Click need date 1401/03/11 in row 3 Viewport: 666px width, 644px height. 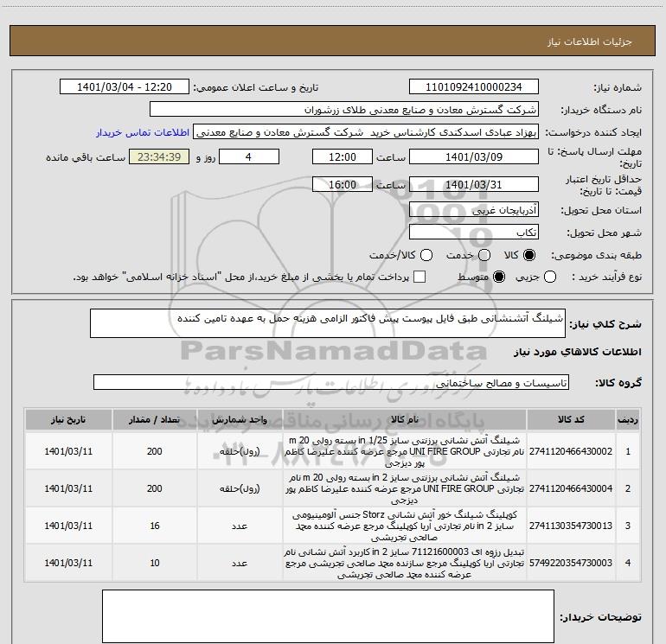pos(68,526)
